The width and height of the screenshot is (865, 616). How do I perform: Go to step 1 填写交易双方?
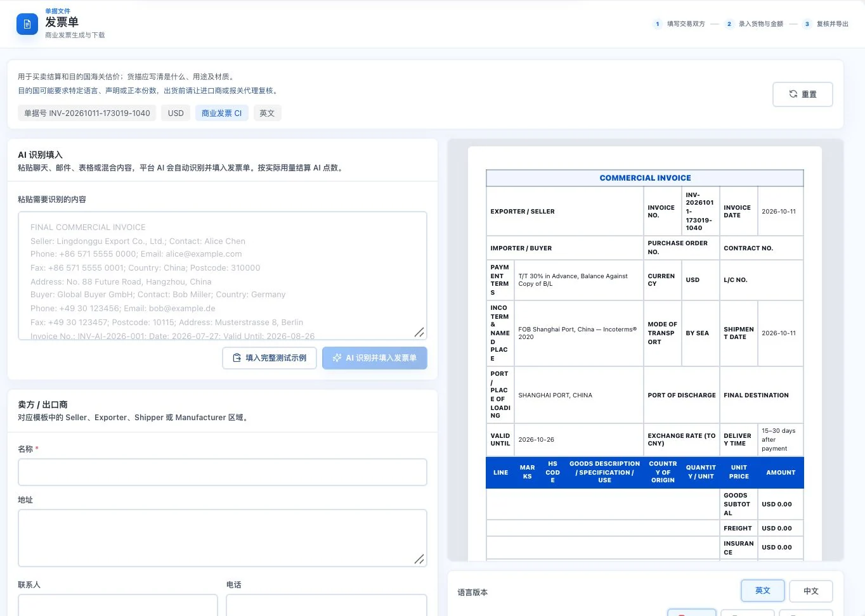[679, 24]
